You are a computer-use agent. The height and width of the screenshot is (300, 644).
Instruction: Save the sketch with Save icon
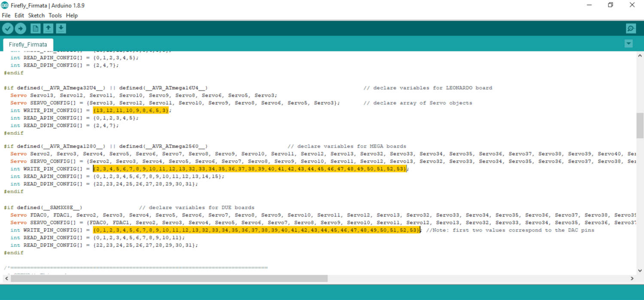pos(61,28)
